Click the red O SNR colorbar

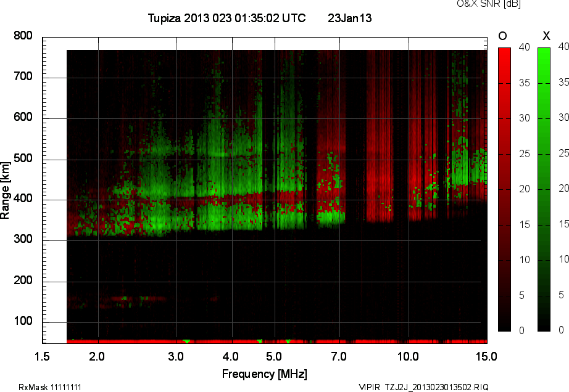(x=504, y=189)
